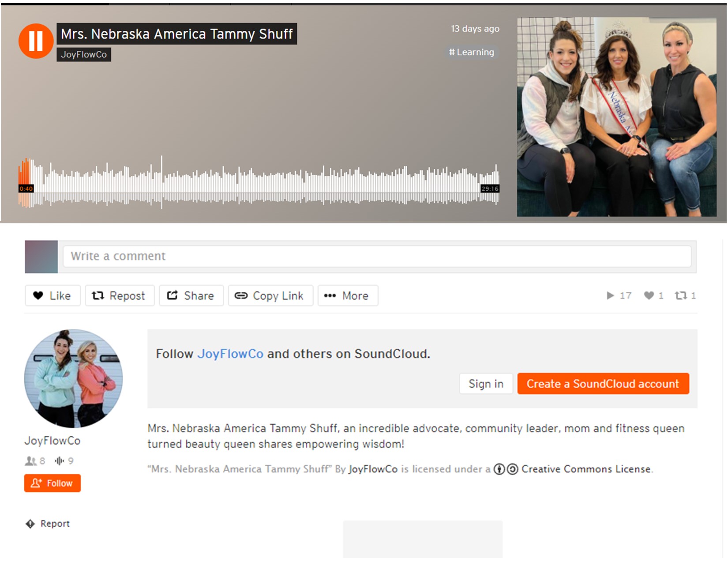Copy the track link
Screen dimensions: 728x563
pyautogui.click(x=270, y=295)
